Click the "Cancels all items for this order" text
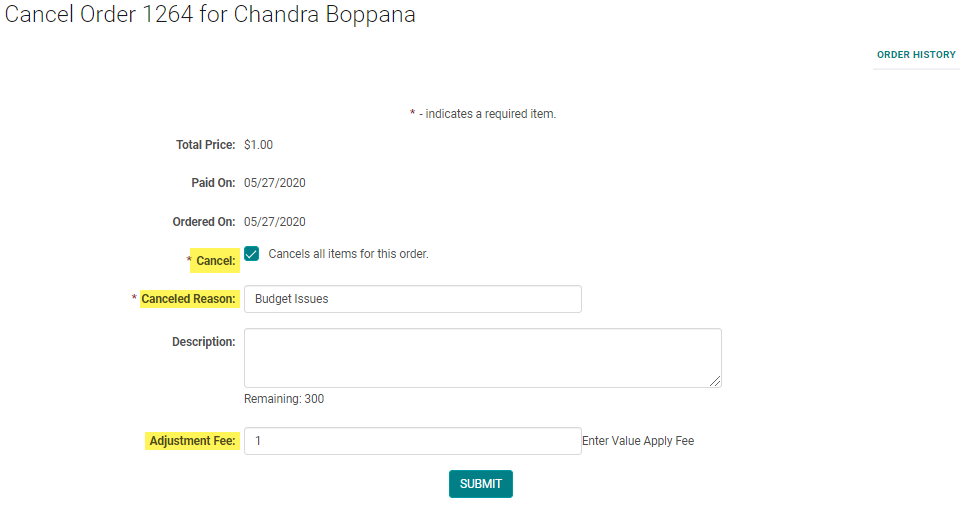Viewport: 969px width, 508px height. pyautogui.click(x=348, y=254)
